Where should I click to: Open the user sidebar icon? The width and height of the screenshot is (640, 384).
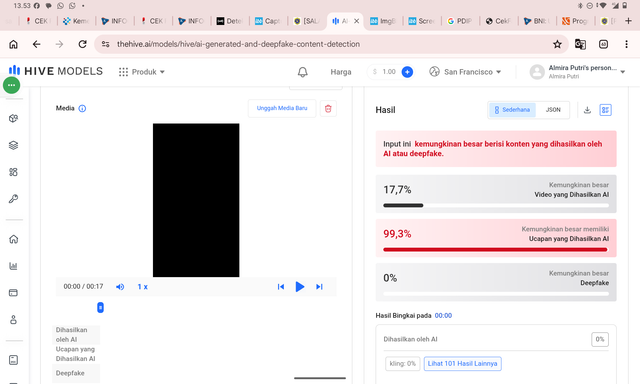coord(13,320)
